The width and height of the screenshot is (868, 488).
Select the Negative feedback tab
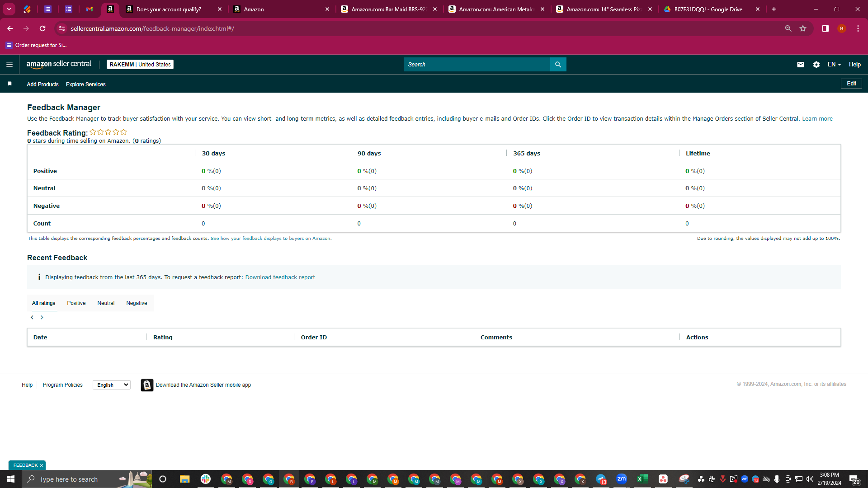pos(137,303)
